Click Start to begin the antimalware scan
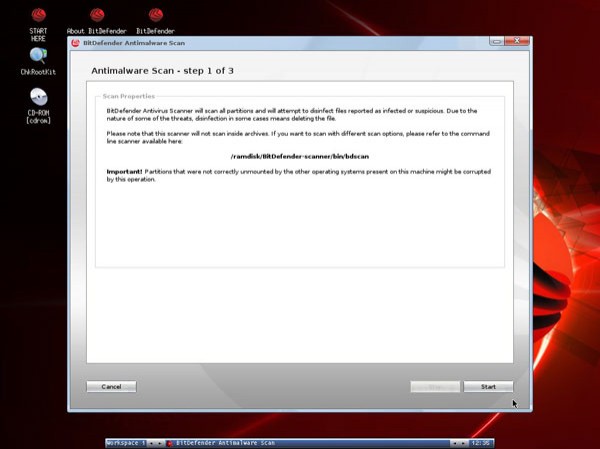Image resolution: width=600 pixels, height=449 pixels. (488, 387)
